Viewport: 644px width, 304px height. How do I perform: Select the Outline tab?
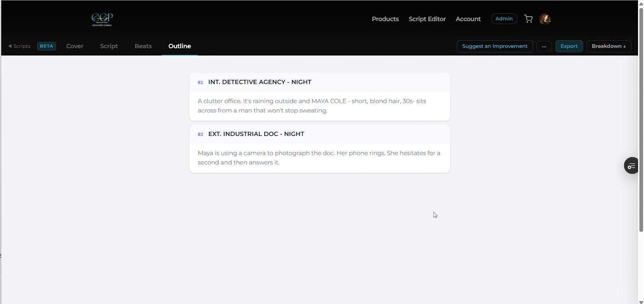179,46
